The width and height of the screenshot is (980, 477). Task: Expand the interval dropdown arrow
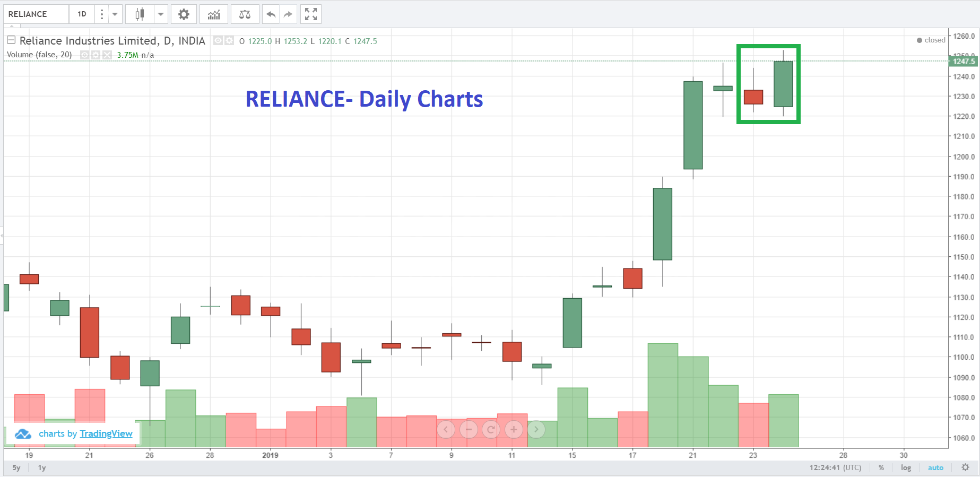coord(115,14)
